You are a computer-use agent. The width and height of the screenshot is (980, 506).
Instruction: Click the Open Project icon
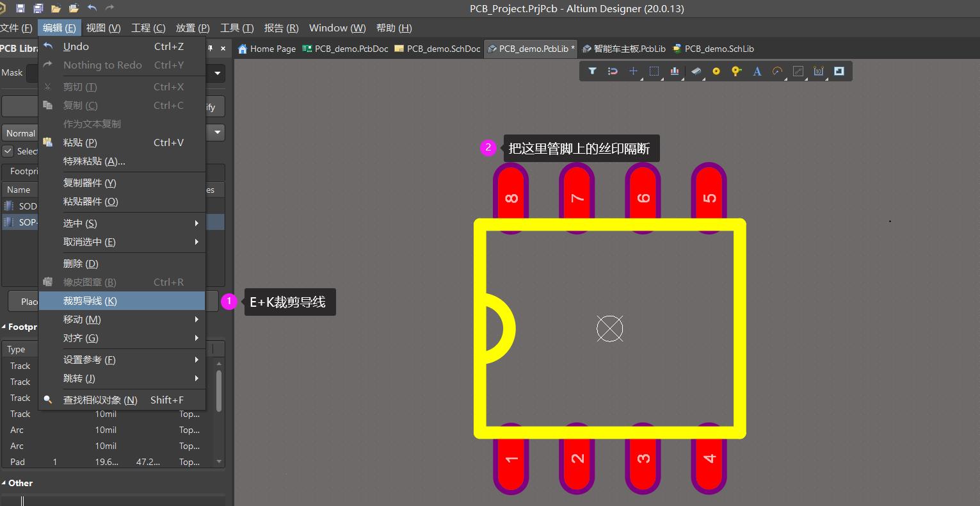coord(74,8)
